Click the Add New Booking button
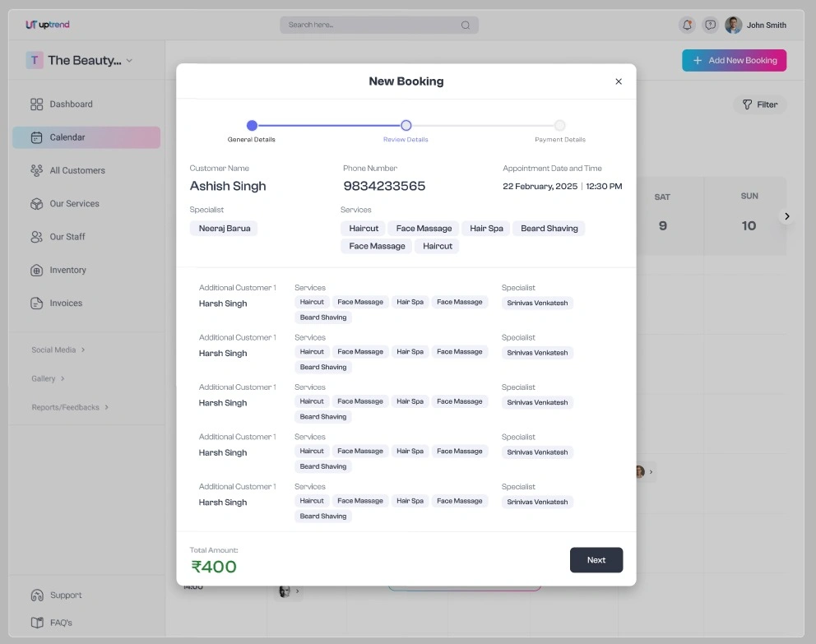Screen dimensions: 816x644 click(x=734, y=60)
